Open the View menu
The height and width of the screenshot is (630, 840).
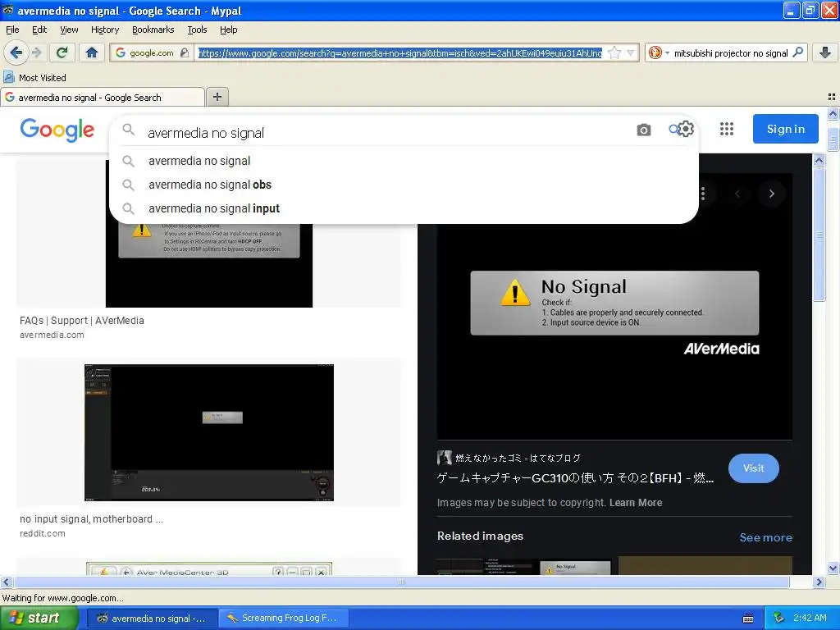pos(69,30)
